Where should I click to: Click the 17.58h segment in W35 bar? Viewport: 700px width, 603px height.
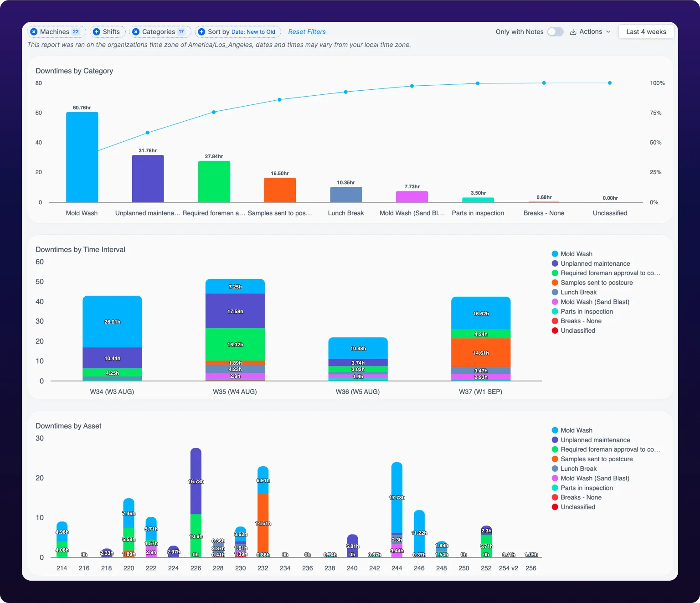[235, 311]
